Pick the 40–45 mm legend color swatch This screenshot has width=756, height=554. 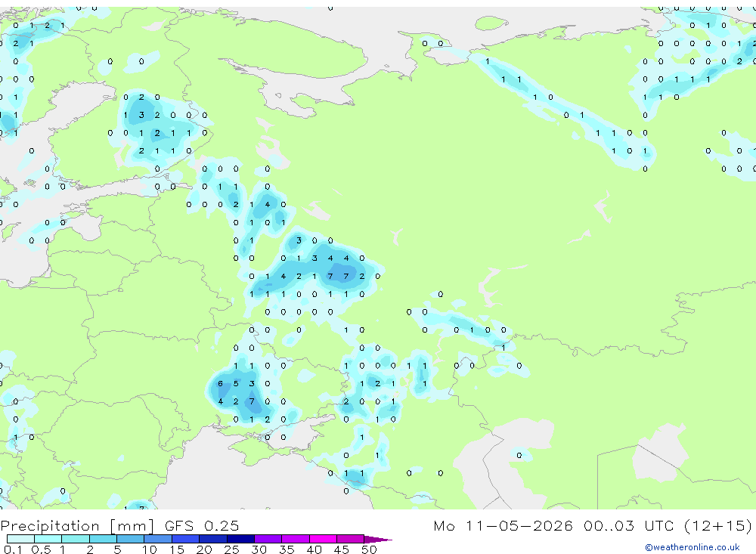pos(323,539)
